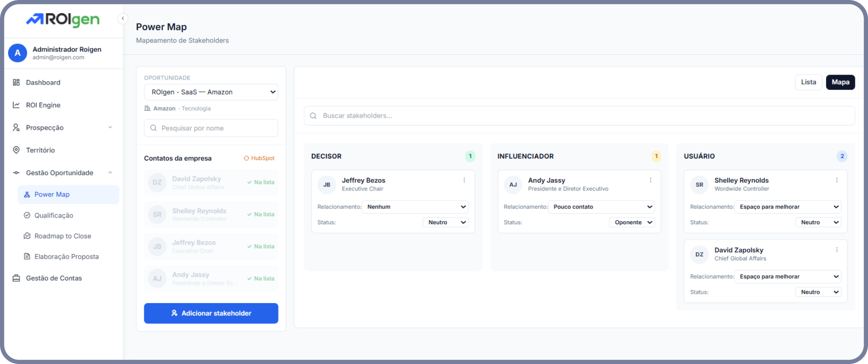Open Andy Jassy card three-dot menu
This screenshot has width=868, height=364.
[x=650, y=180]
